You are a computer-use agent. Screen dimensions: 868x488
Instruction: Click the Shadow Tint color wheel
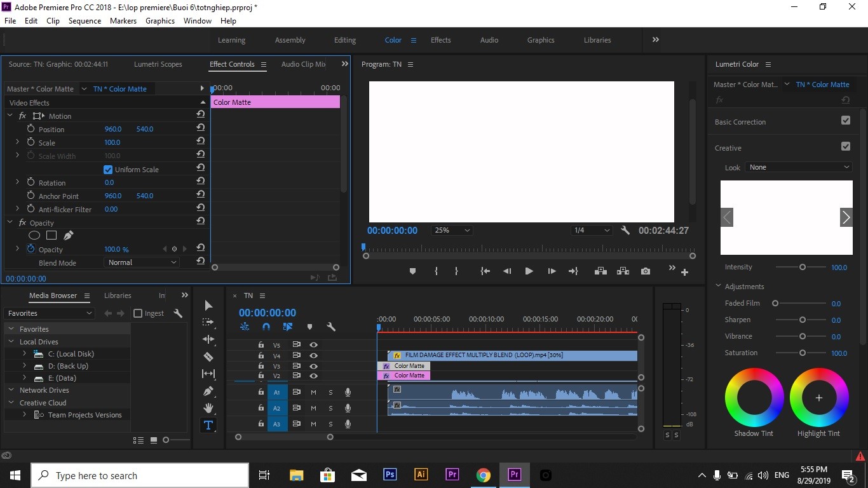(754, 398)
